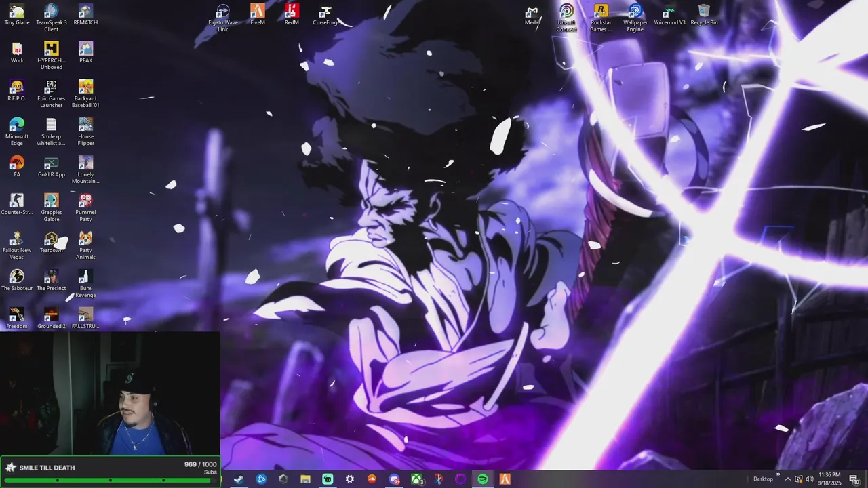Open Settings gear in the taskbar
The width and height of the screenshot is (868, 488).
coord(350,479)
